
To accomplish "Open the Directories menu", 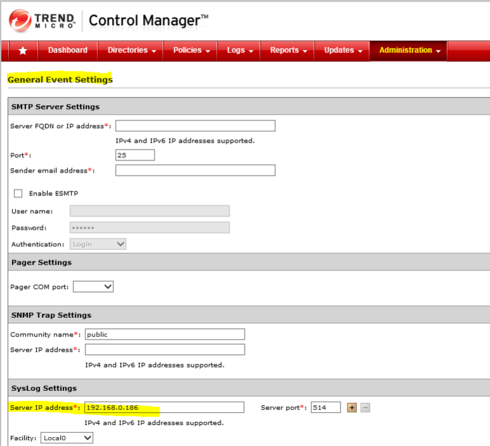I will pyautogui.click(x=131, y=50).
